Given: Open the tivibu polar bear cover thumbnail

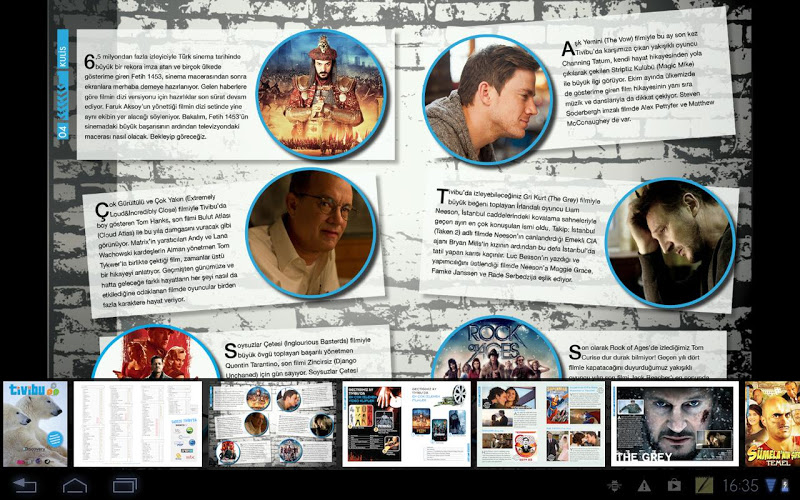Looking at the screenshot, I should (x=35, y=424).
